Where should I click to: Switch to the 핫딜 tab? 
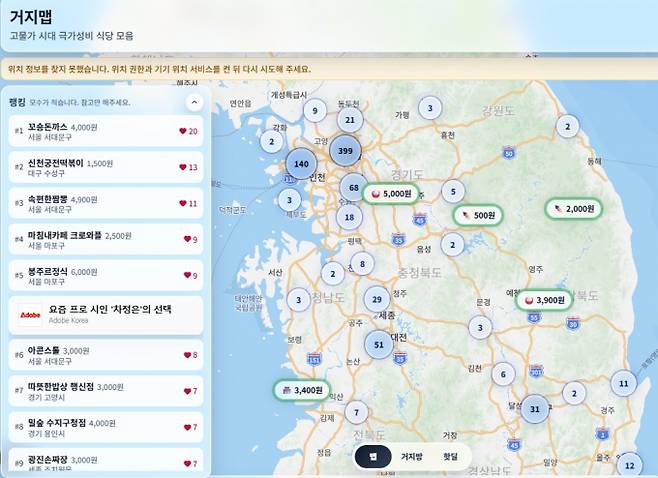450,457
